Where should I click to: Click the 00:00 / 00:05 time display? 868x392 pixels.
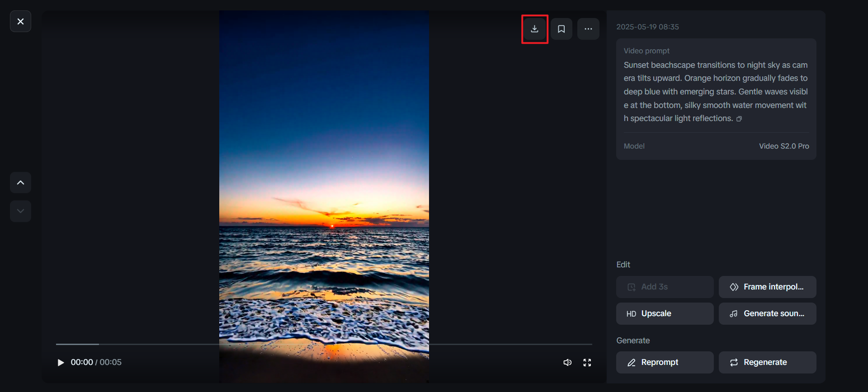[96, 362]
